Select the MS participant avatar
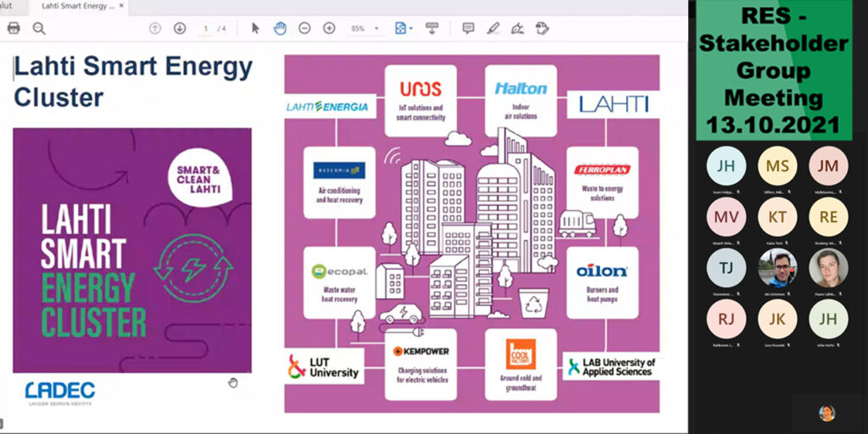Viewport: 868px width, 434px height. point(777,166)
